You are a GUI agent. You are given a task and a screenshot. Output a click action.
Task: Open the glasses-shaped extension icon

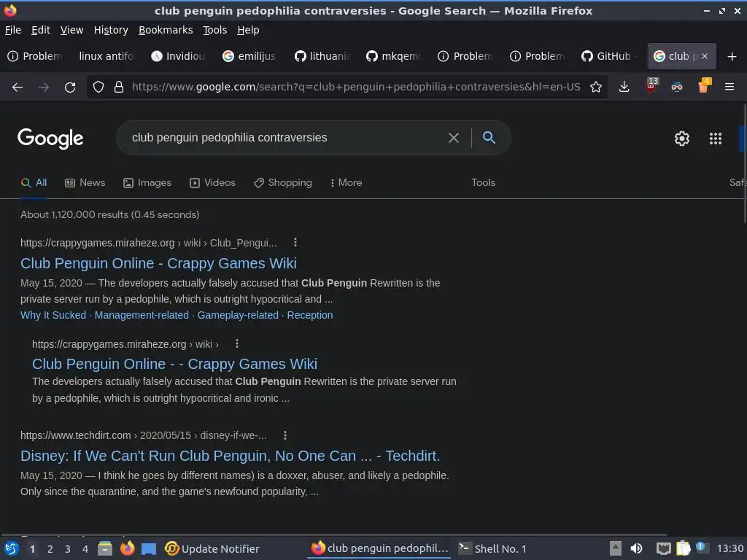676,87
